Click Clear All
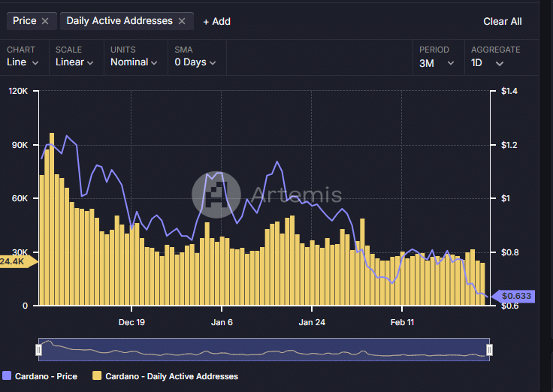The height and width of the screenshot is (392, 553). pos(502,22)
